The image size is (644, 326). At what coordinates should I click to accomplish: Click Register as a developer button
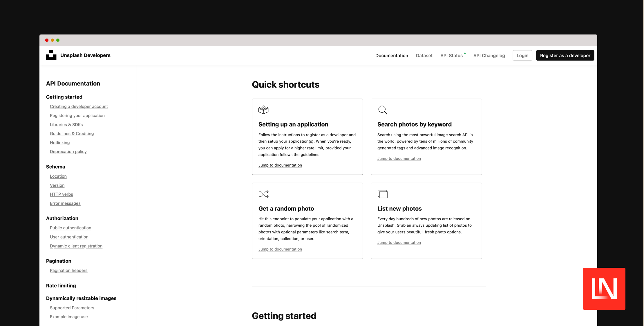[x=565, y=55]
